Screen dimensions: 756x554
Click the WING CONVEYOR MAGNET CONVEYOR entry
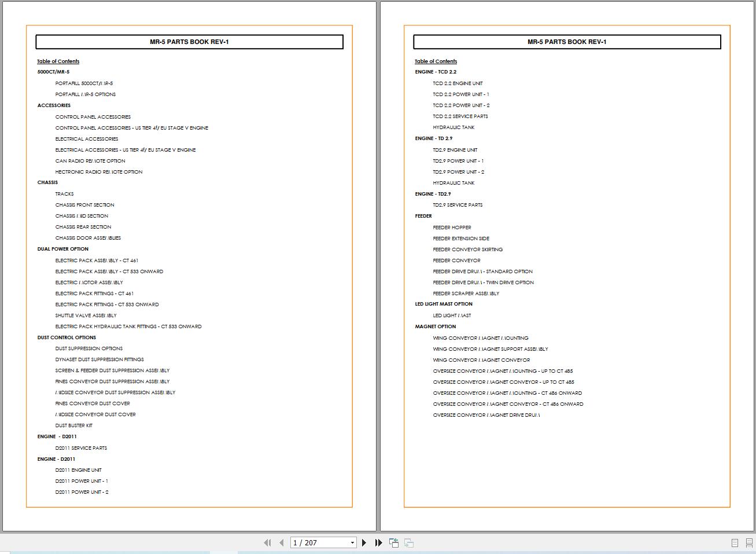(482, 360)
